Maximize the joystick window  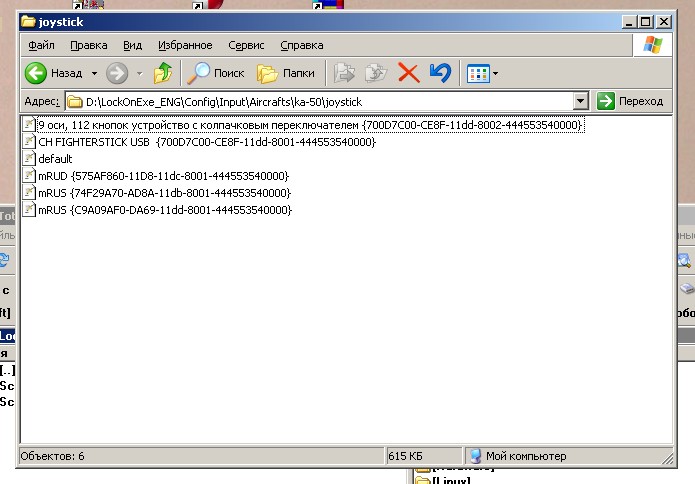click(x=645, y=22)
